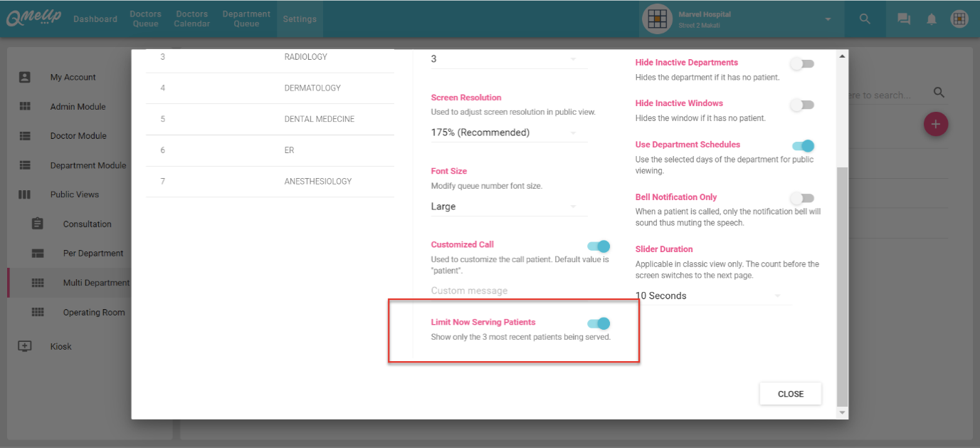Enable the Bell Notification Only switch

802,198
